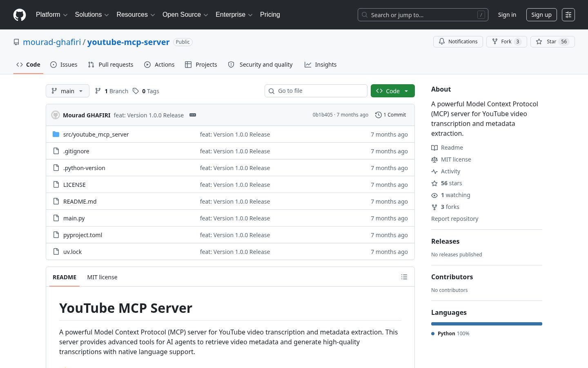Click the tag icon beside 0 Tags
Image resolution: width=588 pixels, height=368 pixels.
point(136,91)
